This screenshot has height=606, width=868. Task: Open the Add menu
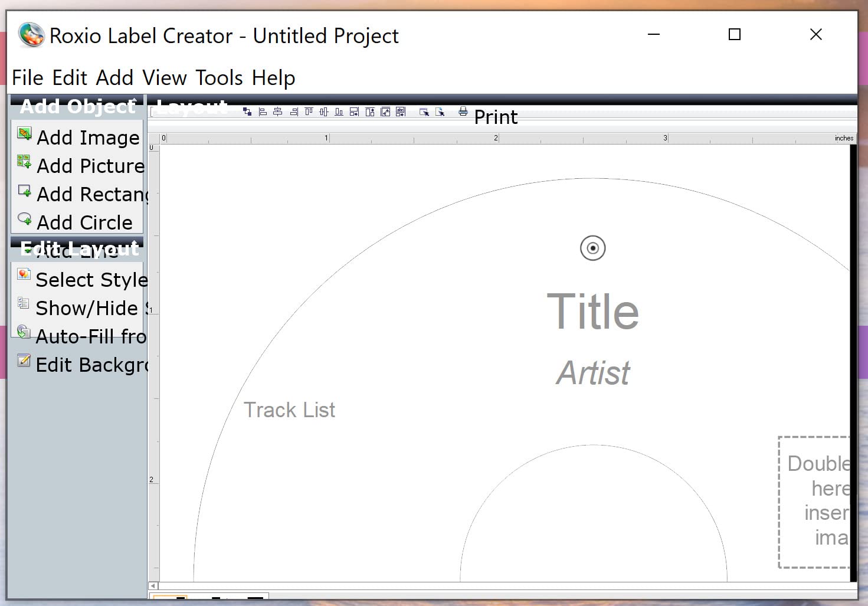[x=114, y=78]
